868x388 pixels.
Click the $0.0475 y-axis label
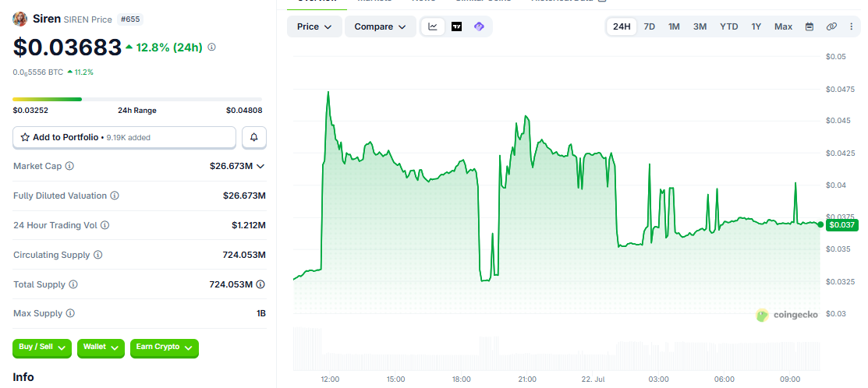click(x=840, y=89)
